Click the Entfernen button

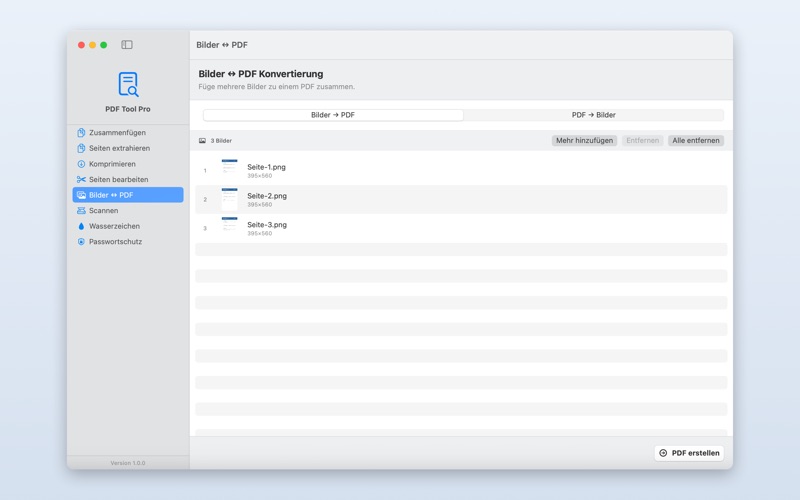(642, 141)
